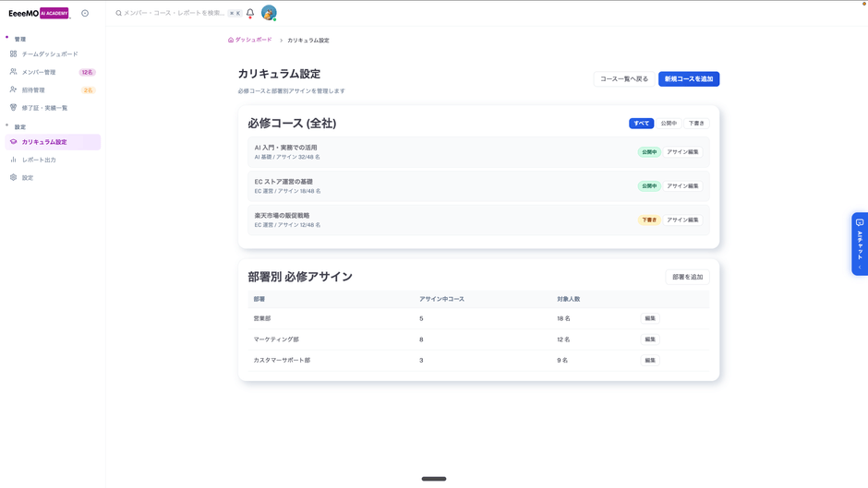Open レポート出力 in sidebar
This screenshot has height=488, width=868.
point(53,160)
